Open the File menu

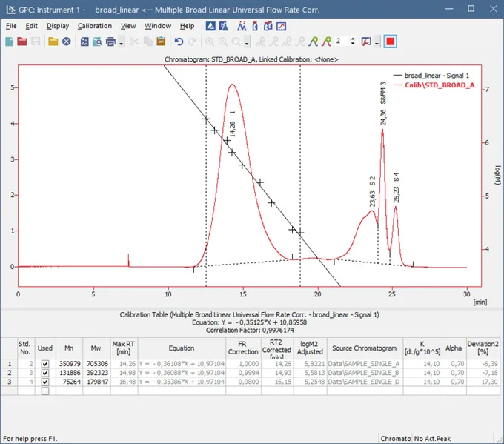point(11,26)
